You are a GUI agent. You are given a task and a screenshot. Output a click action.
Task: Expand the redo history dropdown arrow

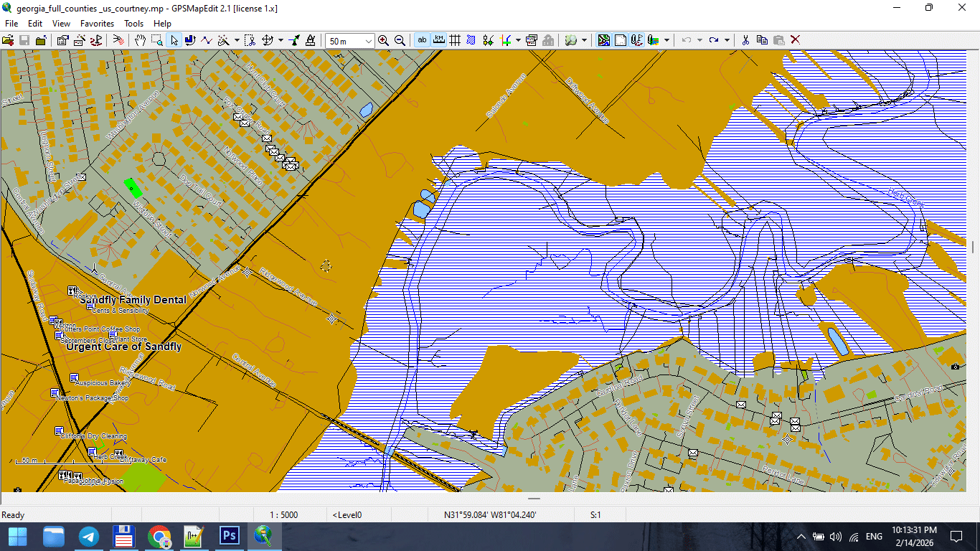point(727,40)
